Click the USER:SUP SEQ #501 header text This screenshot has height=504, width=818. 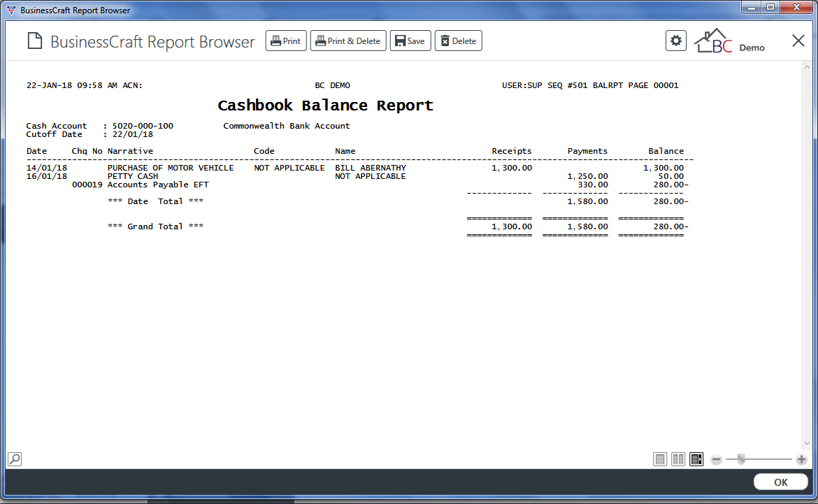coord(545,85)
